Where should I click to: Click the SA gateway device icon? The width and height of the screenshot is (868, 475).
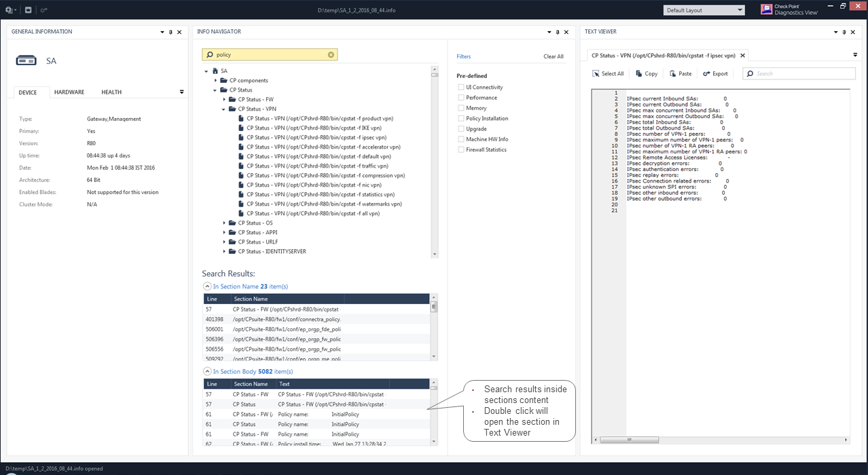26,61
